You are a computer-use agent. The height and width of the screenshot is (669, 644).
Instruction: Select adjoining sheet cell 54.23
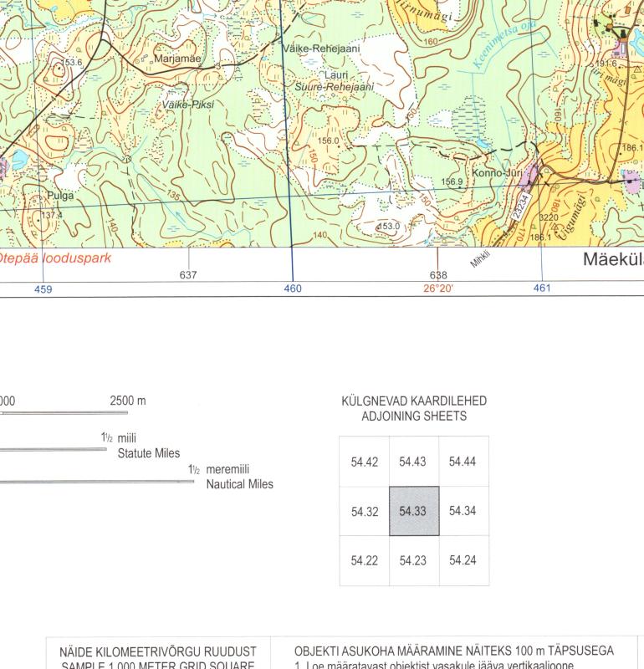coord(412,560)
